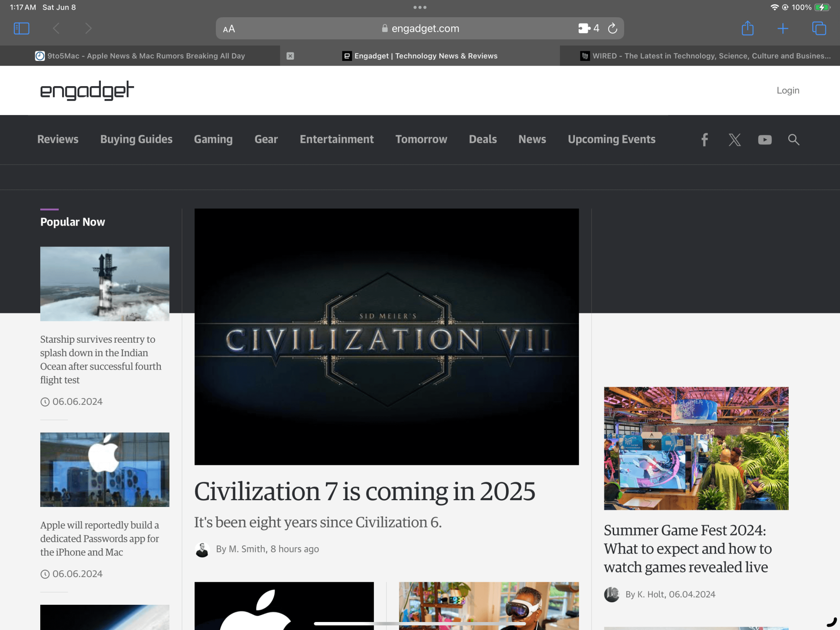Open Engadget's YouTube channel icon
Screen dimensions: 840x630
pyautogui.click(x=764, y=139)
